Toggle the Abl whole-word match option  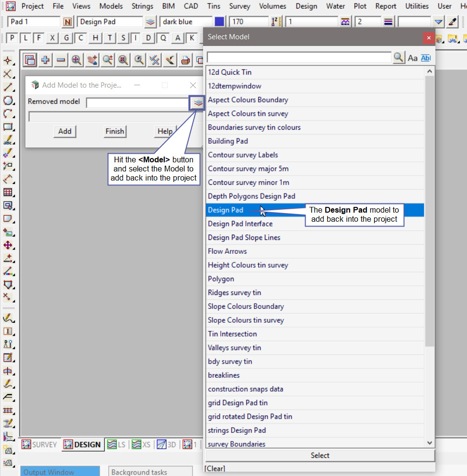click(425, 58)
